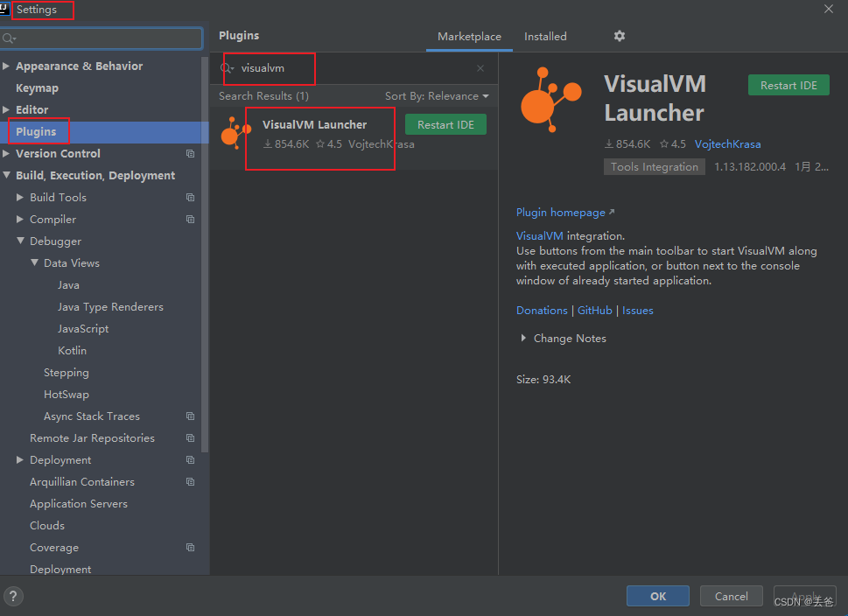The width and height of the screenshot is (848, 616).
Task: Close the Settings dialog window
Action: tap(829, 10)
